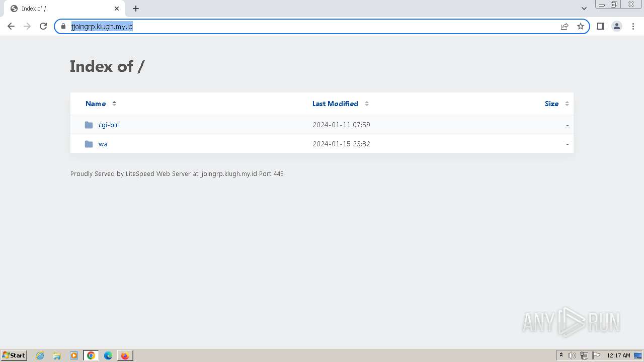This screenshot has height=362, width=644.
Task: Click the sort arrows next to Last Modified
Action: pyautogui.click(x=367, y=104)
